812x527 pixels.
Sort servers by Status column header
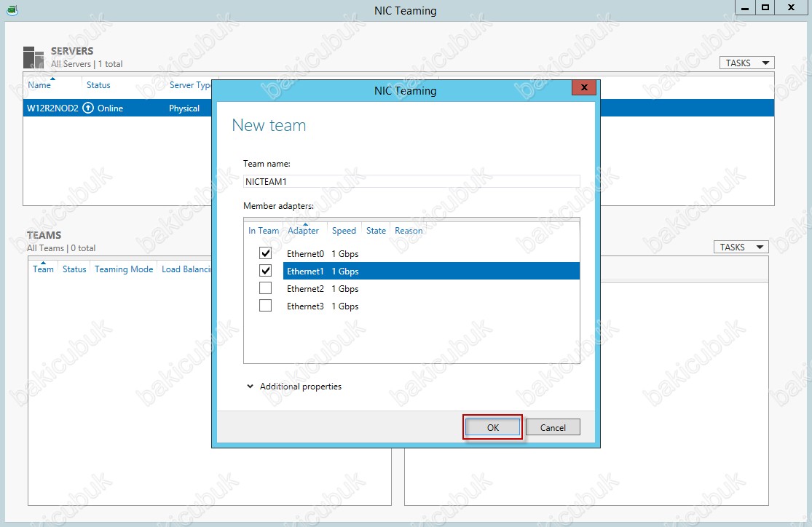[x=98, y=85]
